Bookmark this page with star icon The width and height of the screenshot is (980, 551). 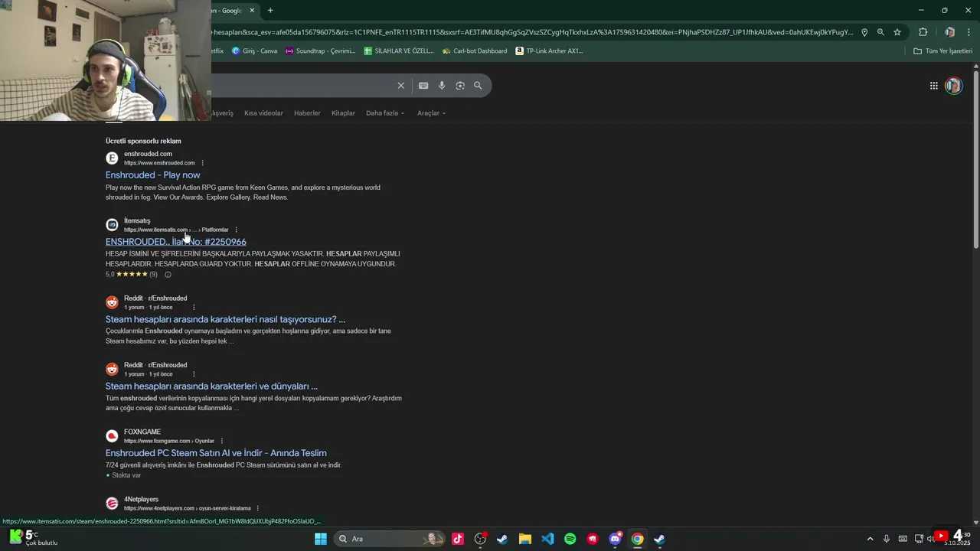(x=897, y=32)
